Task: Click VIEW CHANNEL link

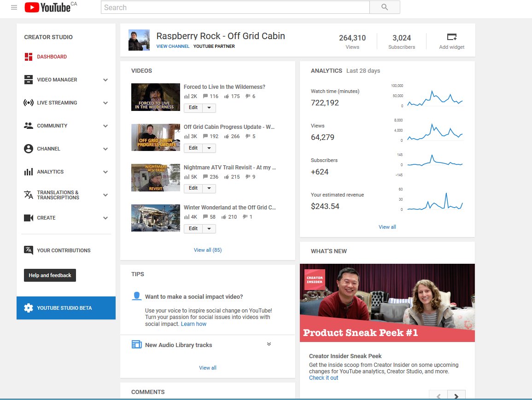Action: 173,46
